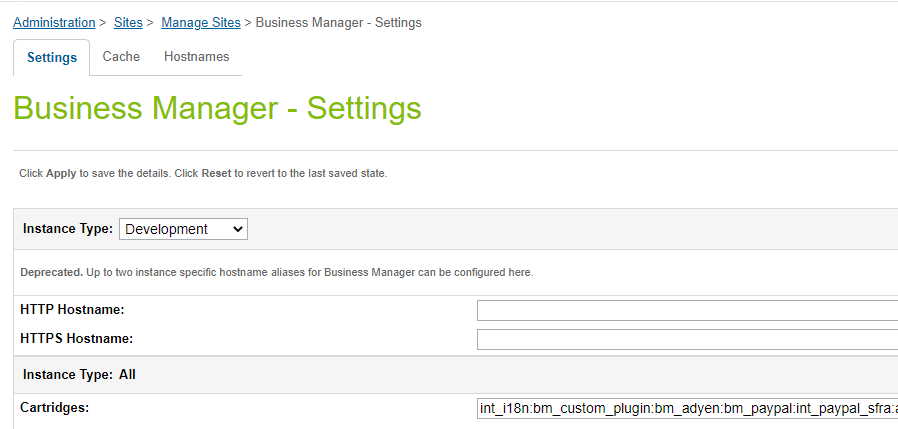
Task: Click the word Development in the select
Action: pos(166,229)
